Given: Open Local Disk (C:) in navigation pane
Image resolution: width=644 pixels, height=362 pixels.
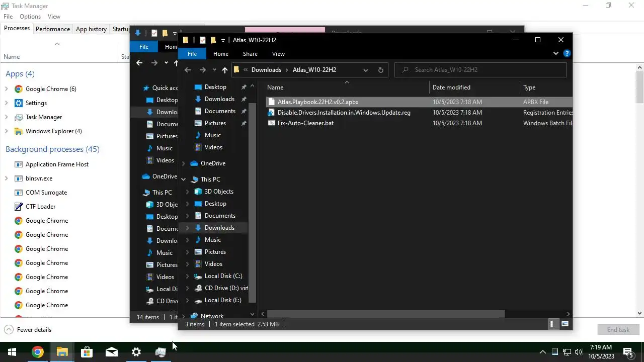Looking at the screenshot, I should pos(223,276).
